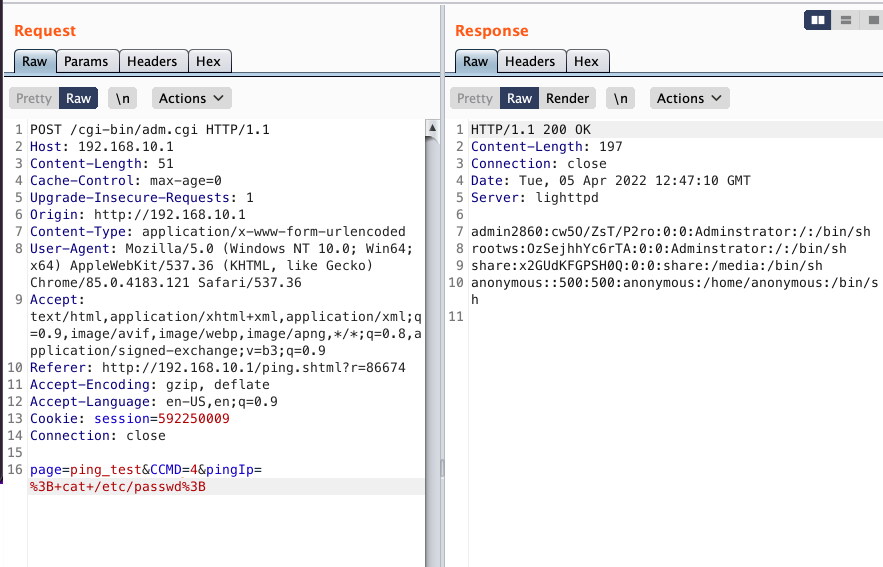Click Connection: close in Request
Image resolution: width=883 pixels, height=567 pixels.
98,436
